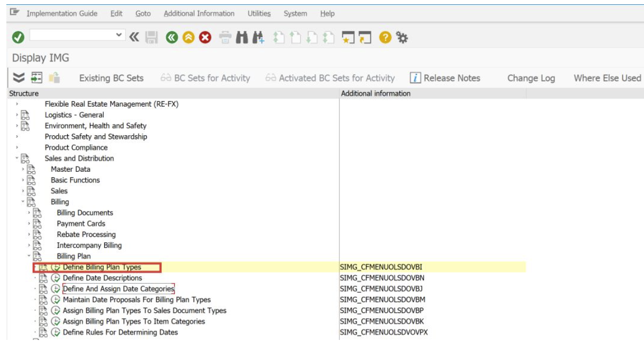Expand the Payment Cards node

(x=29, y=224)
